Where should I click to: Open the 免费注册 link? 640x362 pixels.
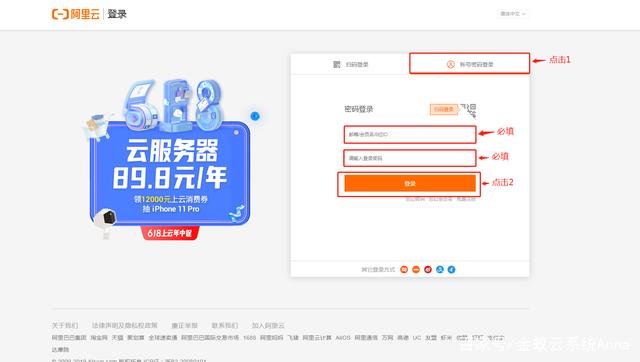click(466, 199)
